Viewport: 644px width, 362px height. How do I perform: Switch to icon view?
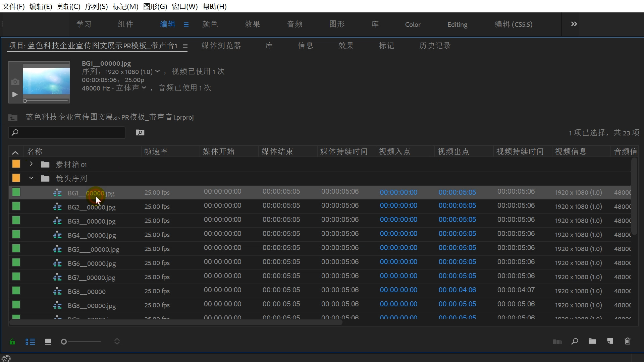point(48,342)
